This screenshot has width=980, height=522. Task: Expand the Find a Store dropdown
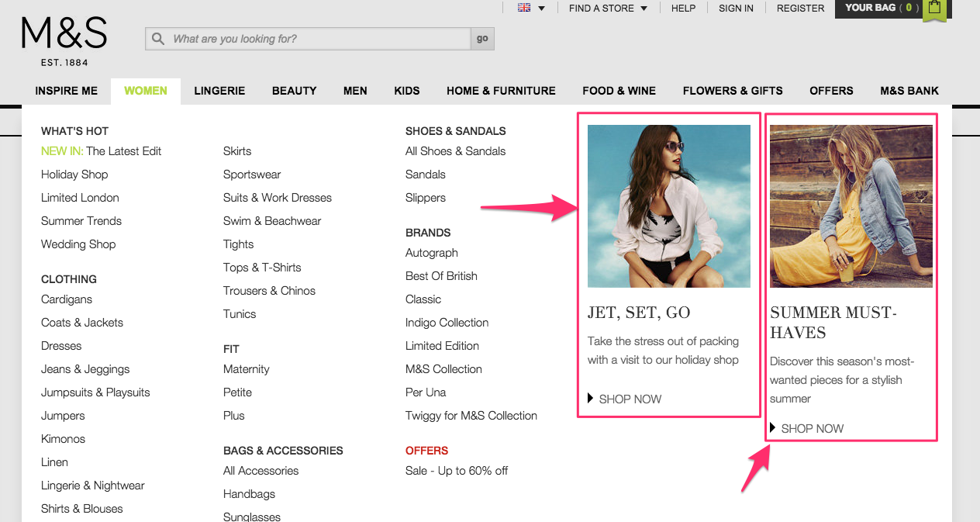[x=608, y=8]
